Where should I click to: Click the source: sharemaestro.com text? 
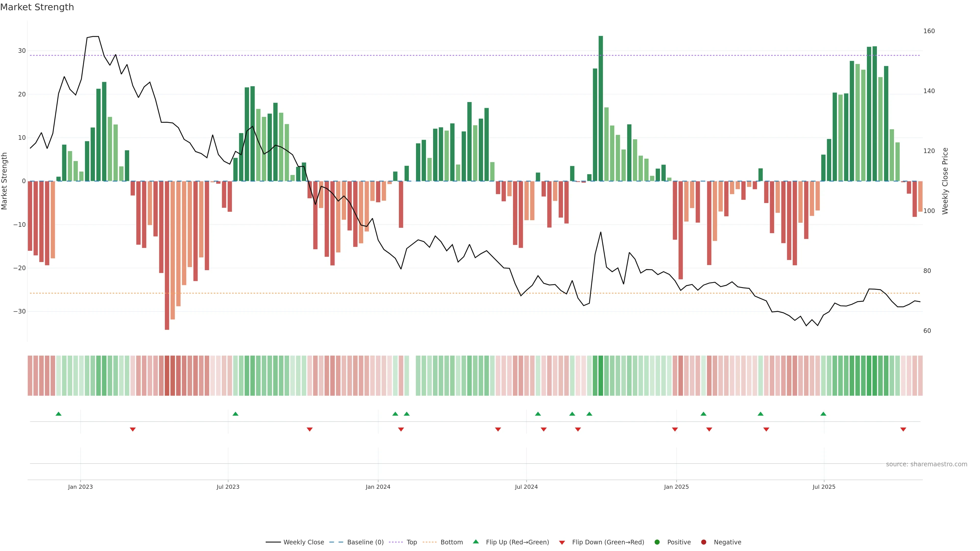926,464
